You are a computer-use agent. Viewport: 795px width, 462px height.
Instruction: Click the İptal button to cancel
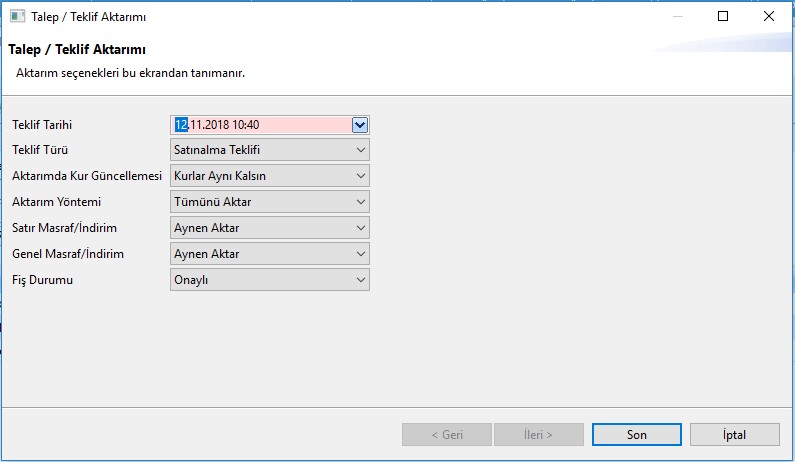click(734, 435)
